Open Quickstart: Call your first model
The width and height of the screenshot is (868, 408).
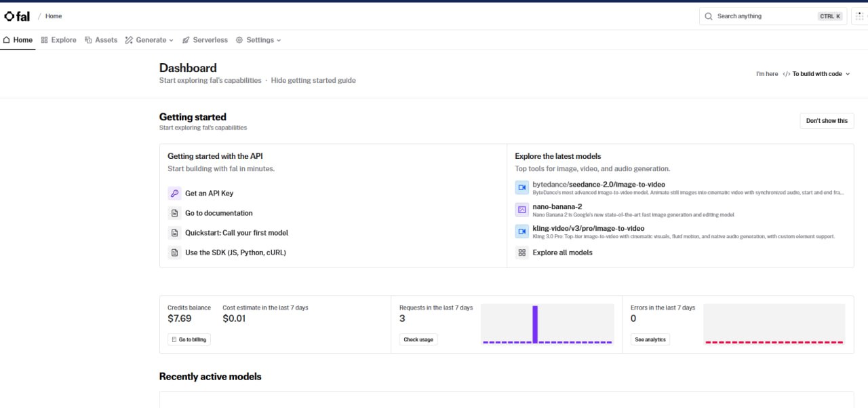click(x=237, y=233)
